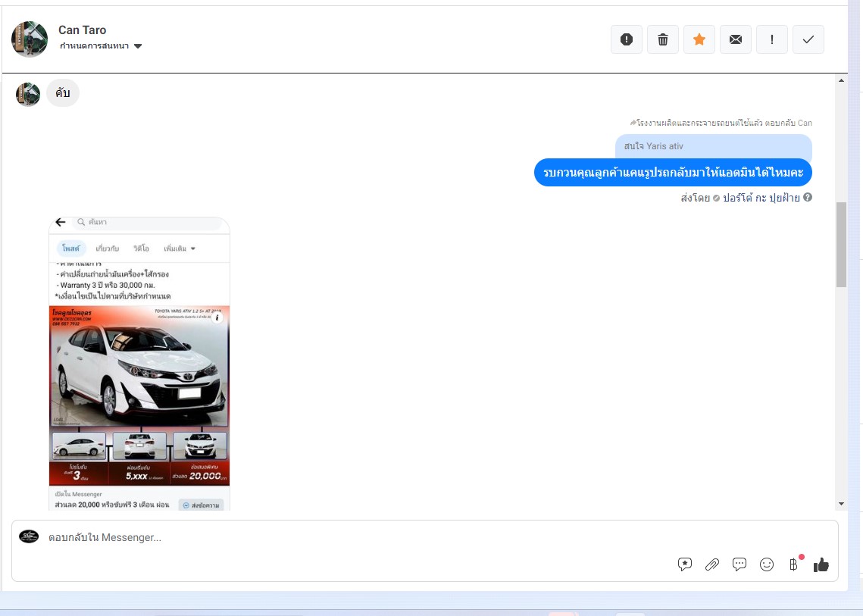Click the quoted สนใจ Yaris ativ reply
Viewport: 863px width, 616px height.
tap(713, 146)
